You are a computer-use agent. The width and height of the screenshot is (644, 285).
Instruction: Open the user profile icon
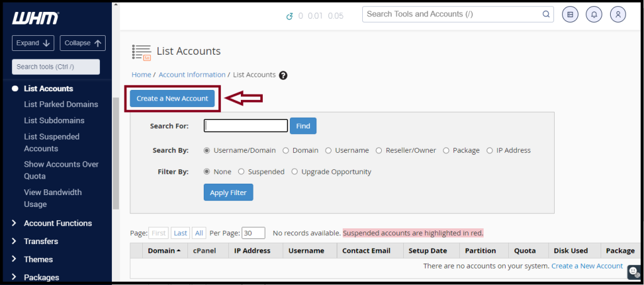point(618,14)
